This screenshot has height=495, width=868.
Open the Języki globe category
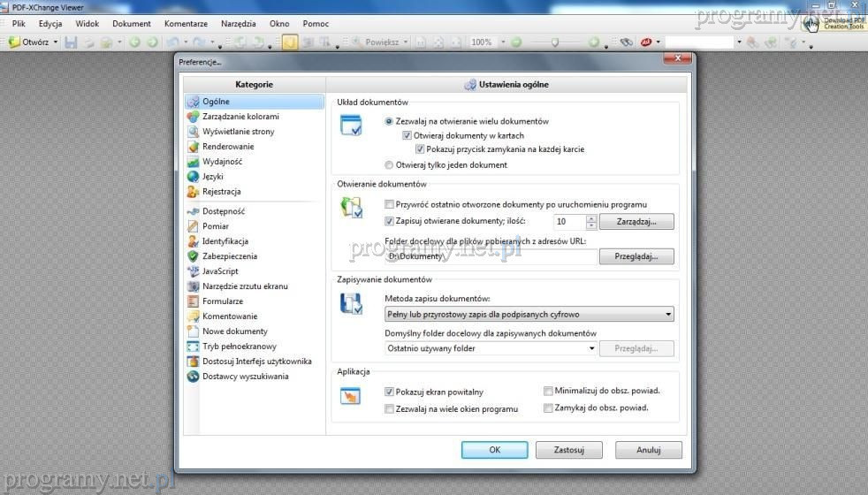[193, 177]
